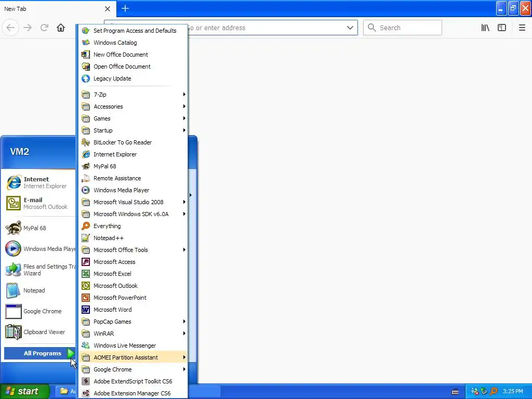Image resolution: width=532 pixels, height=399 pixels.
Task: Open the browser hamburger menu
Action: [x=522, y=28]
